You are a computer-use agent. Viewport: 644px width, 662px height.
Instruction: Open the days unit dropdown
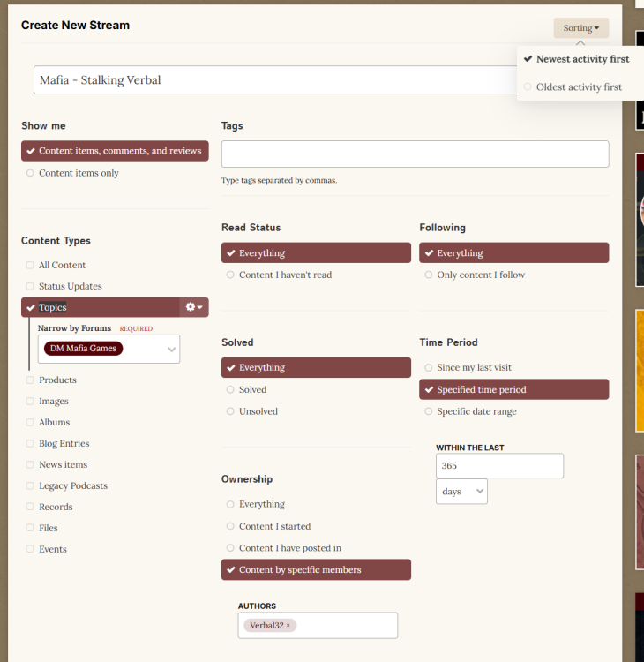tap(461, 492)
